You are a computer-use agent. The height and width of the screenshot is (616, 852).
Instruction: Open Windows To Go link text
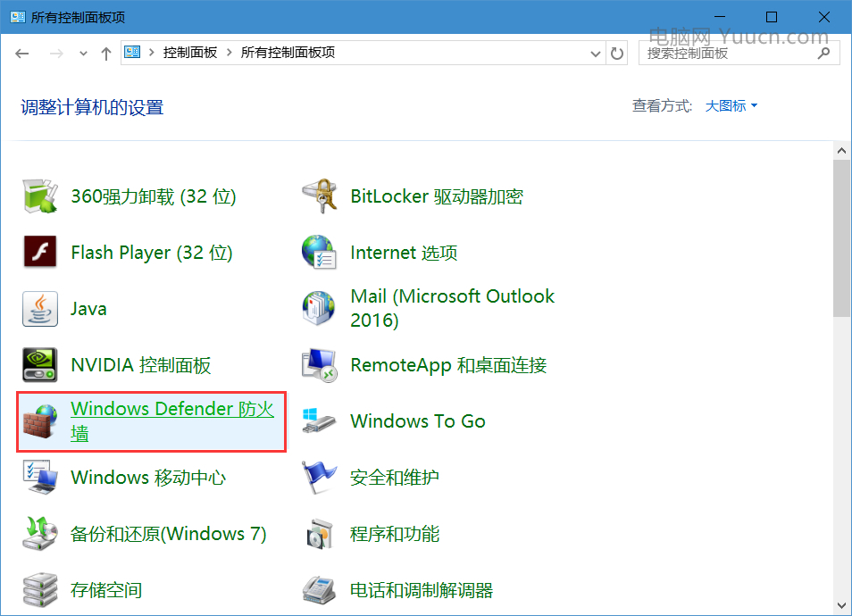click(418, 421)
